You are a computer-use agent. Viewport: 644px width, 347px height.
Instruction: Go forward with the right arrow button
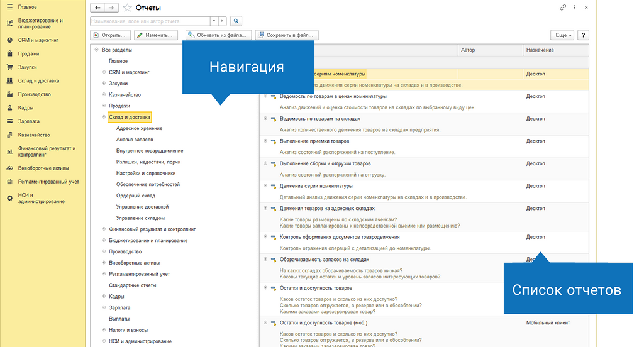(x=111, y=8)
